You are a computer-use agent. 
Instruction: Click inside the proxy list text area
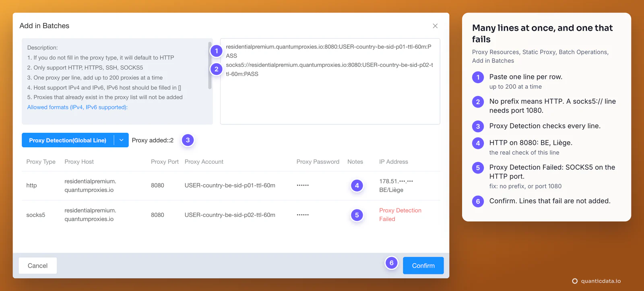click(330, 81)
